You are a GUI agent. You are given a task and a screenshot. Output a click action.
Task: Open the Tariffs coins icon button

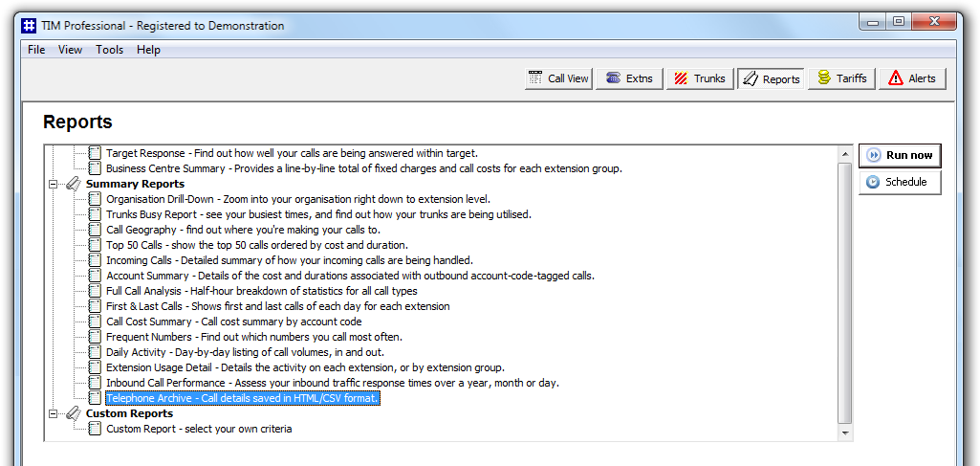[x=842, y=78]
